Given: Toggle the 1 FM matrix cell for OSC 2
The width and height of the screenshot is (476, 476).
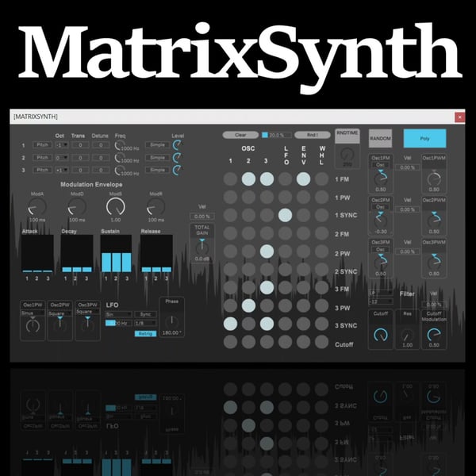Looking at the screenshot, I should coord(248,178).
